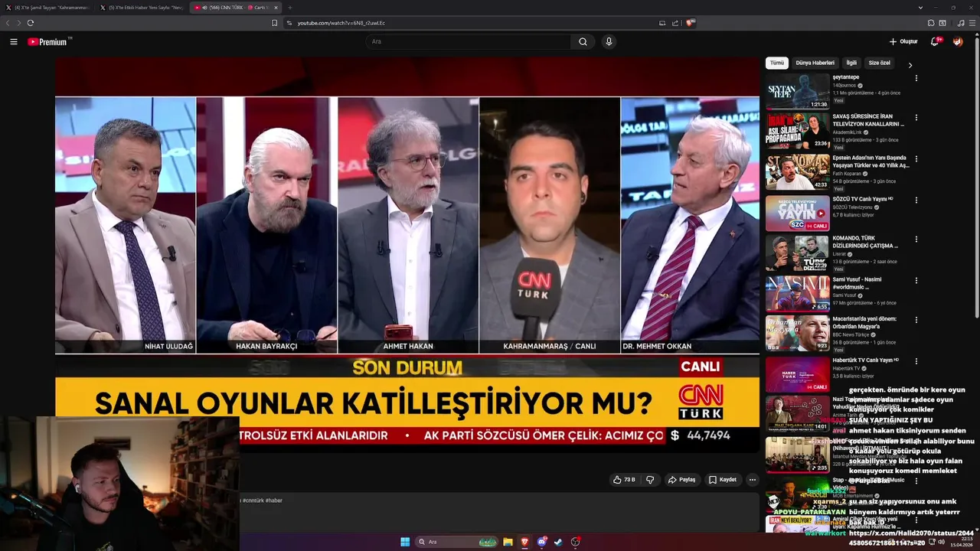
Task: Open more options for 'SÖZCÜ TV Canlı Yayını'
Action: tap(916, 201)
